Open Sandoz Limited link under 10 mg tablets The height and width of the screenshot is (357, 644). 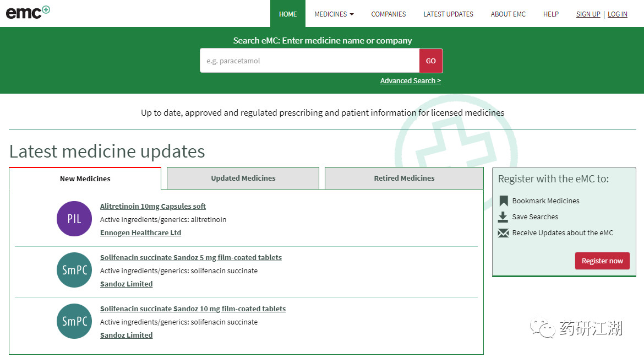tap(126, 335)
